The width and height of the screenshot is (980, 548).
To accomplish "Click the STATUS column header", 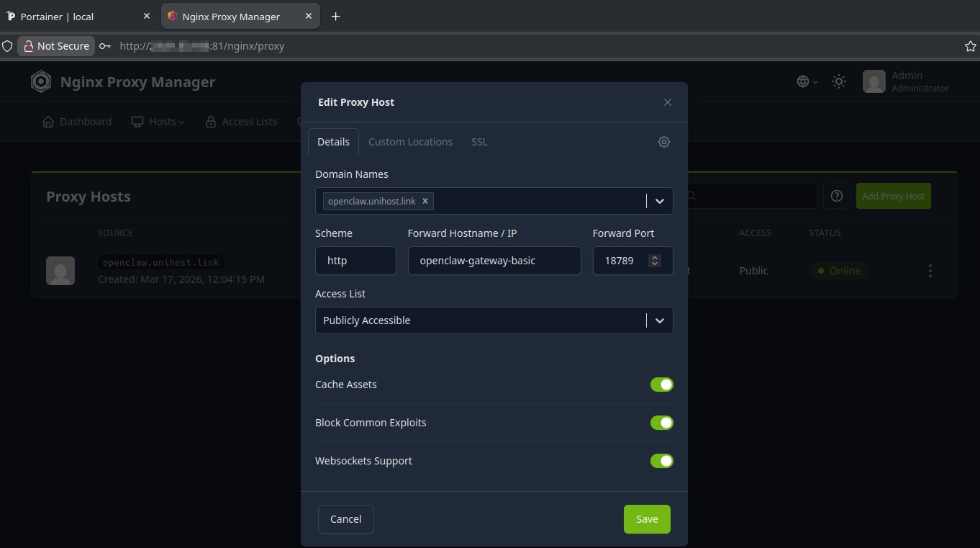I will pos(825,233).
